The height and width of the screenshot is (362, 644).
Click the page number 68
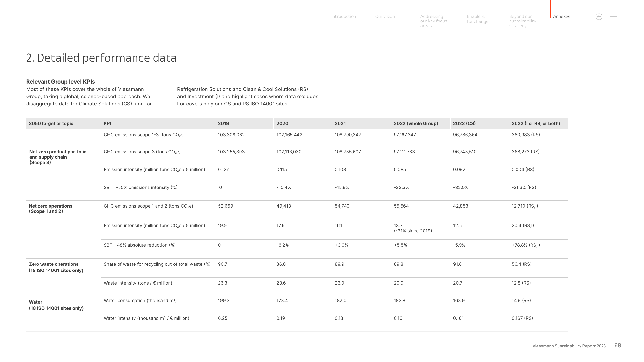pyautogui.click(x=617, y=346)
